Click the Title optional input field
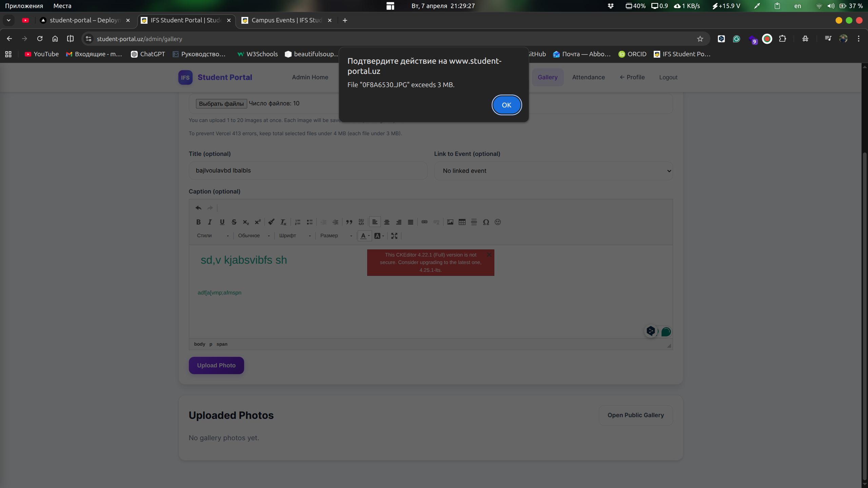The width and height of the screenshot is (868, 488). coord(308,170)
